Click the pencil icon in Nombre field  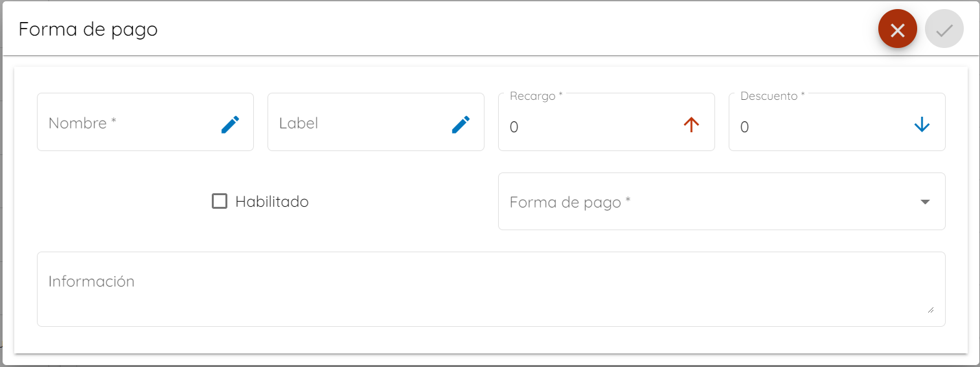tap(230, 124)
